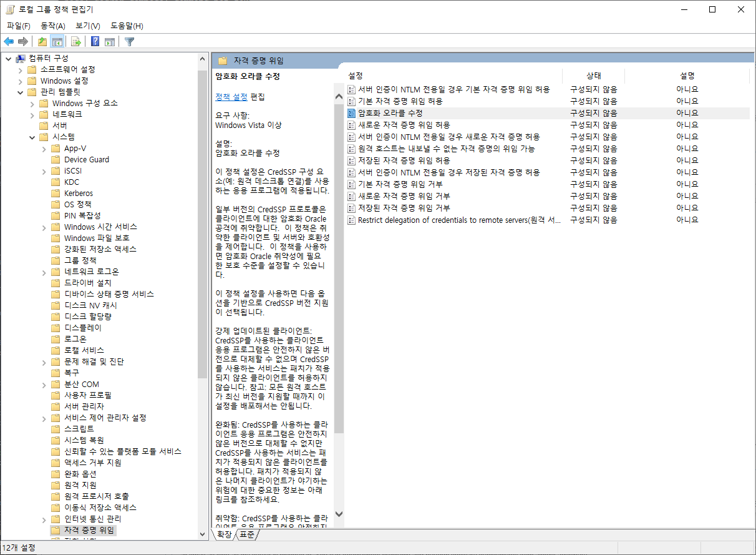The image size is (756, 555).
Task: Click the Back arrow toolbar icon
Action: tap(9, 42)
